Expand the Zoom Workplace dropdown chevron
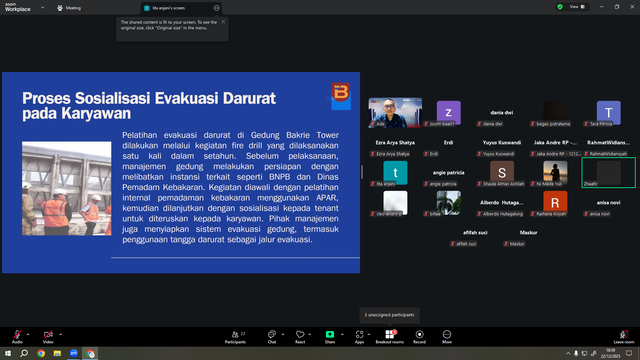640x360 pixels. point(42,7)
